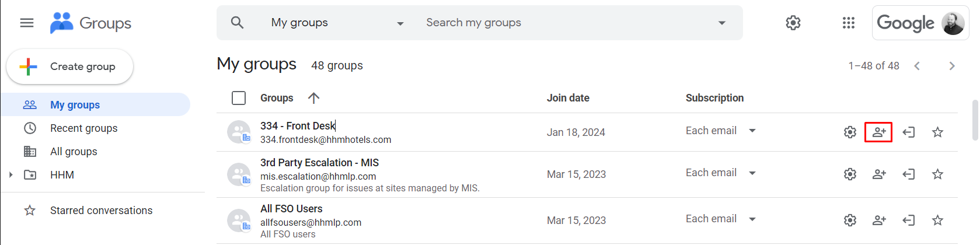Screen dimensions: 980x245
Task: Open All groups in sidebar
Action: [x=74, y=152]
